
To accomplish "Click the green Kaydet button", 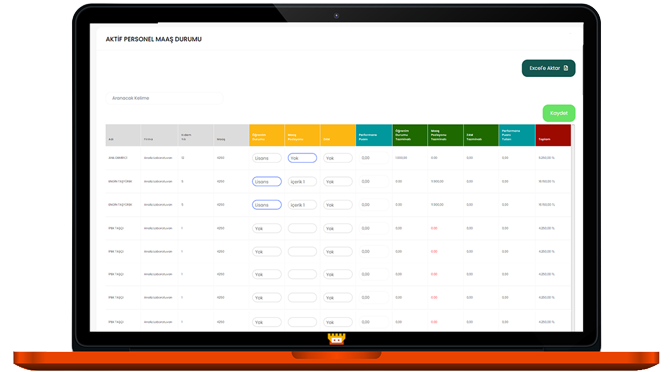I will click(558, 113).
